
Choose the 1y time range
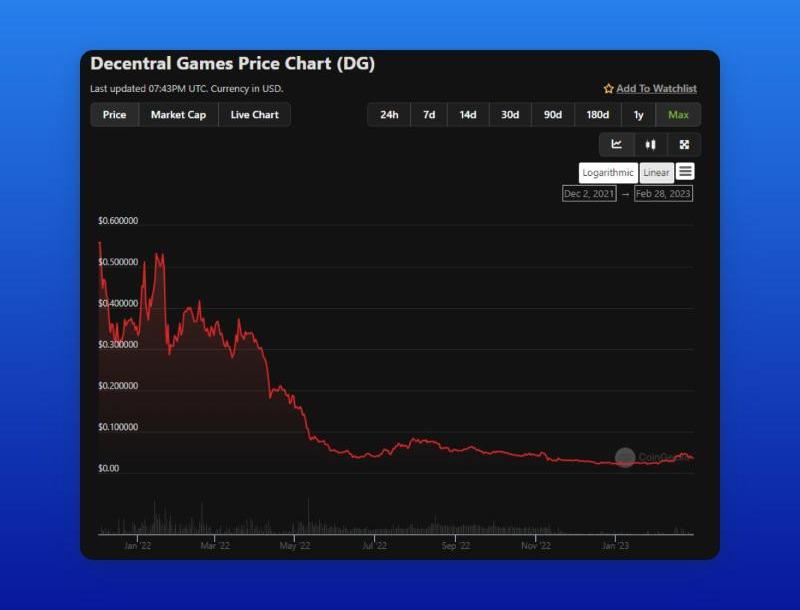(638, 115)
